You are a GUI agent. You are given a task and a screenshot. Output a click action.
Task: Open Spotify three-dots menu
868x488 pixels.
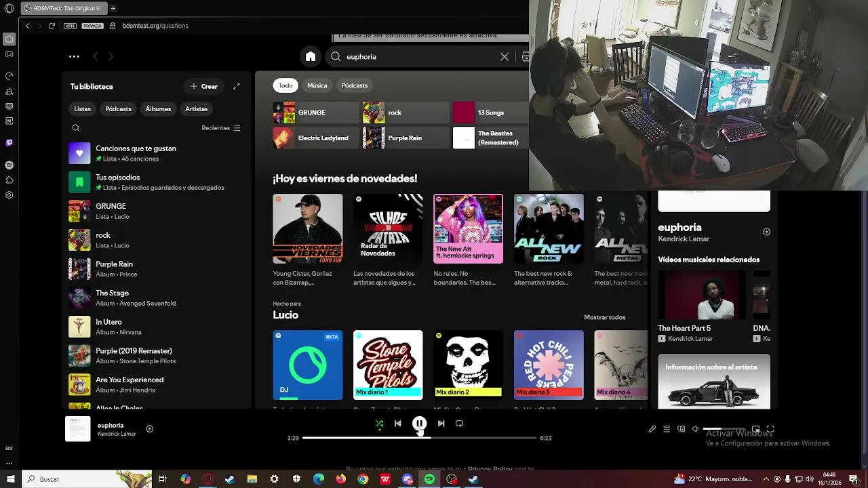[x=74, y=57]
